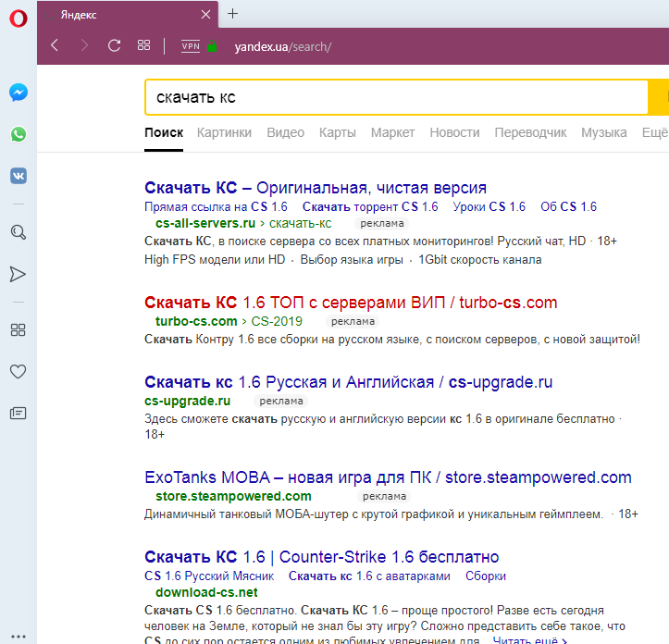Viewport: 669px width, 644px height.
Task: Open 'Скачать КС 1.6 | Counter-Strike 1.6 бесплатно' result
Action: point(322,557)
